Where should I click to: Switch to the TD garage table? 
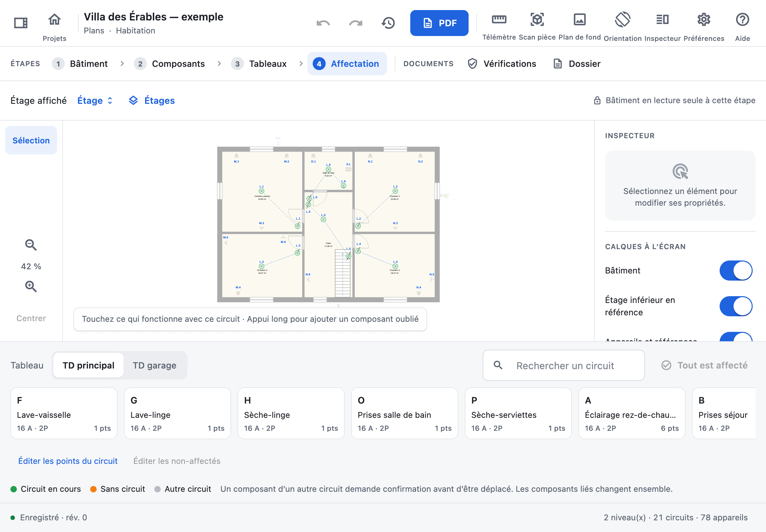155,365
